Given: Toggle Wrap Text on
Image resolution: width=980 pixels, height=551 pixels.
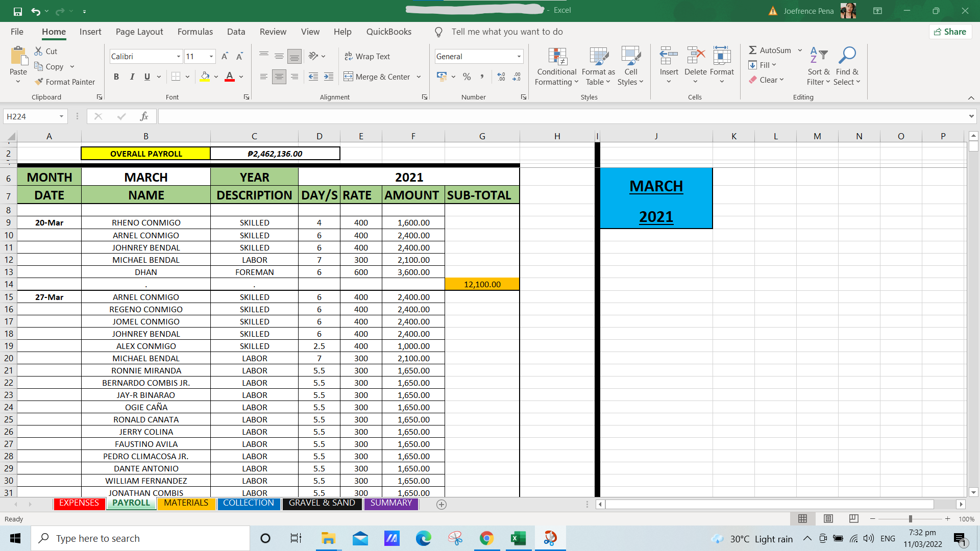Looking at the screenshot, I should click(367, 56).
